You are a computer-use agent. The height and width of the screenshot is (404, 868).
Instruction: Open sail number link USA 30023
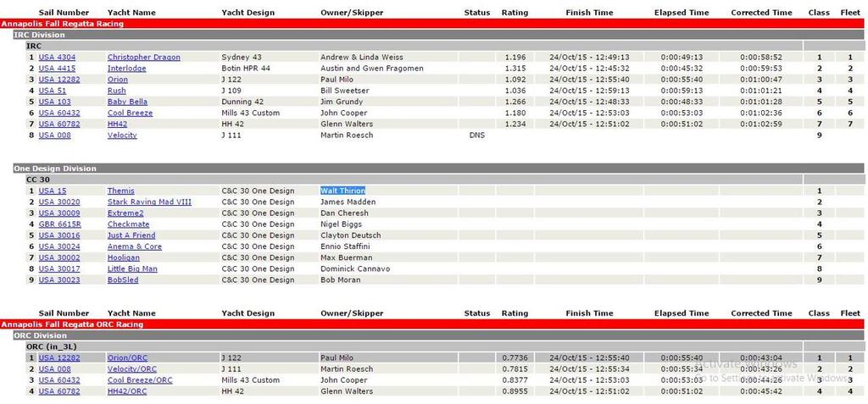(x=59, y=279)
